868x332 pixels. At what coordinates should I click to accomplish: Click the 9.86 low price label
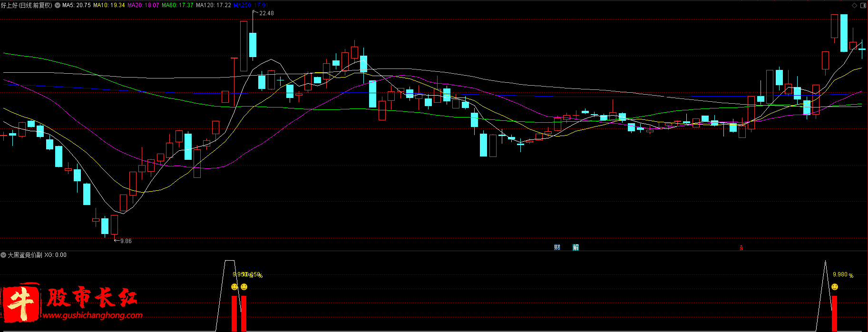[126, 241]
